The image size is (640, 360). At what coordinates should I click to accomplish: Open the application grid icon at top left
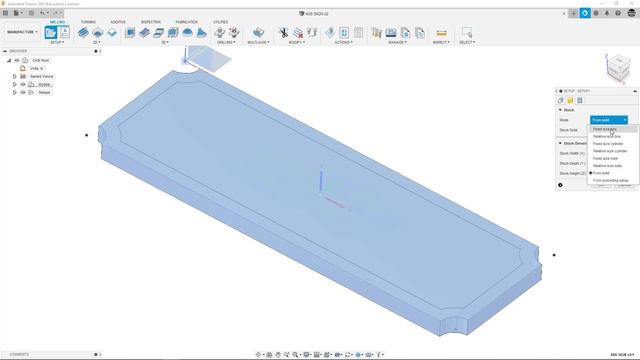[5, 13]
